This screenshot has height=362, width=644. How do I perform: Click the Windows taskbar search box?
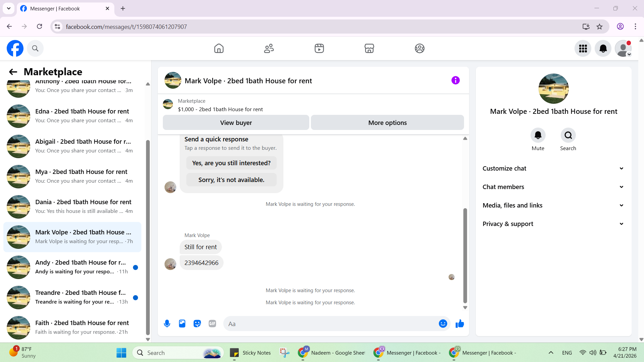click(178, 353)
